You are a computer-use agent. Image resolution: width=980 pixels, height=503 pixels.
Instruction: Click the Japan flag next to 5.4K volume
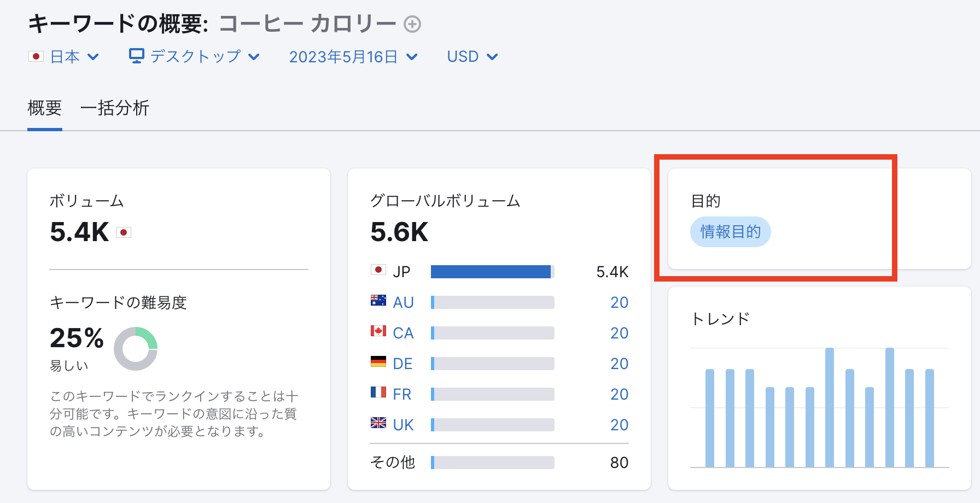coord(124,232)
